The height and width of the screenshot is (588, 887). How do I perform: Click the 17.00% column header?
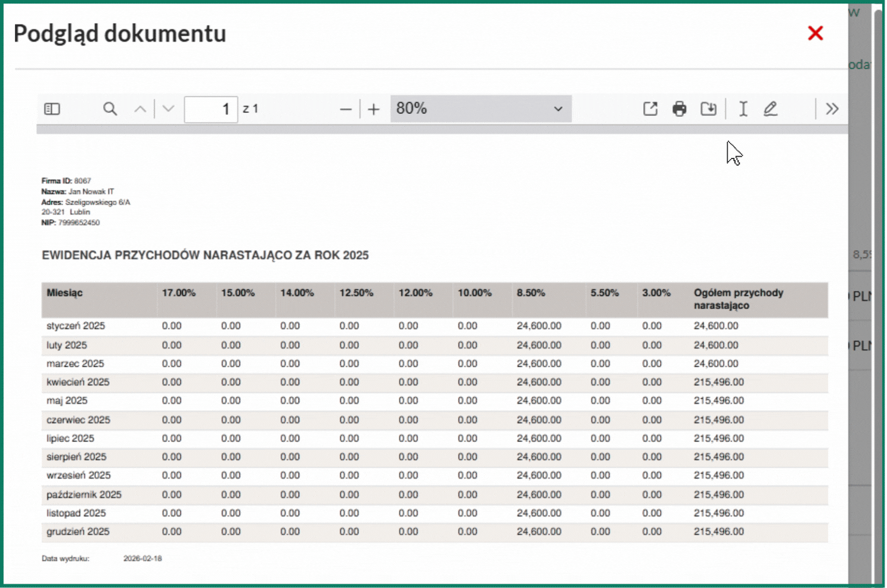coord(179,293)
